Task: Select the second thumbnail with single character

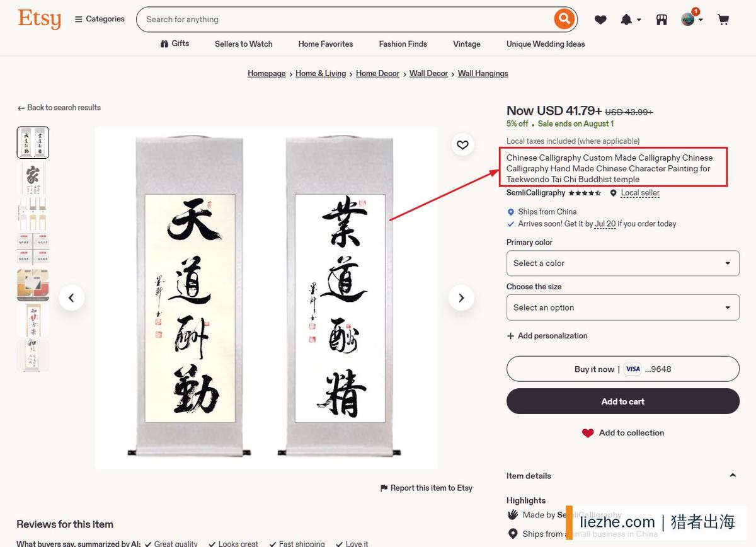Action: 33,178
